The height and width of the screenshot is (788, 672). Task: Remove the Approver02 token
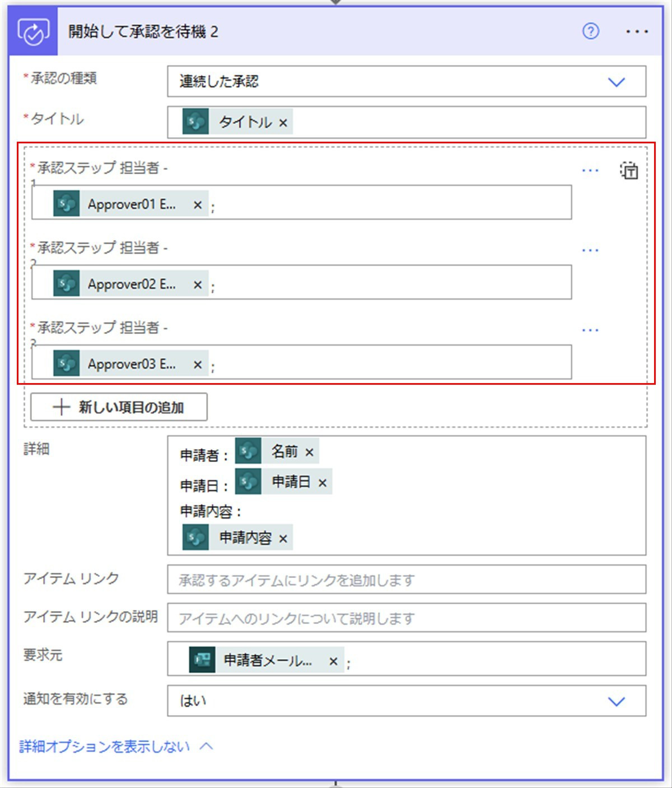click(x=198, y=285)
